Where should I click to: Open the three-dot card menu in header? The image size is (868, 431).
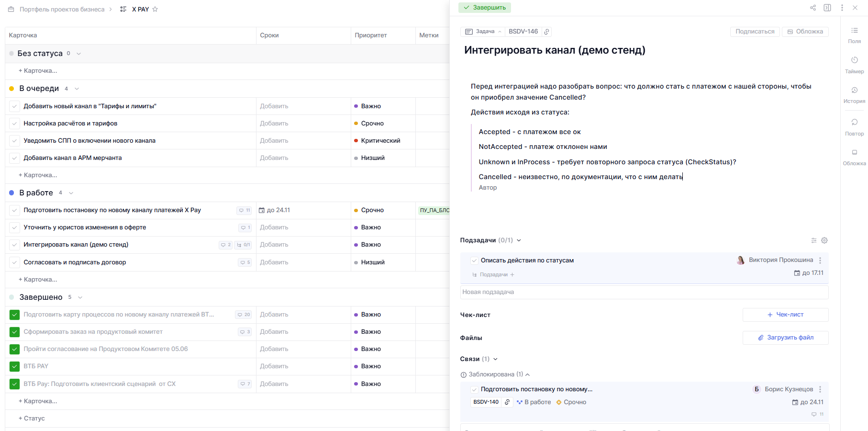coord(842,8)
